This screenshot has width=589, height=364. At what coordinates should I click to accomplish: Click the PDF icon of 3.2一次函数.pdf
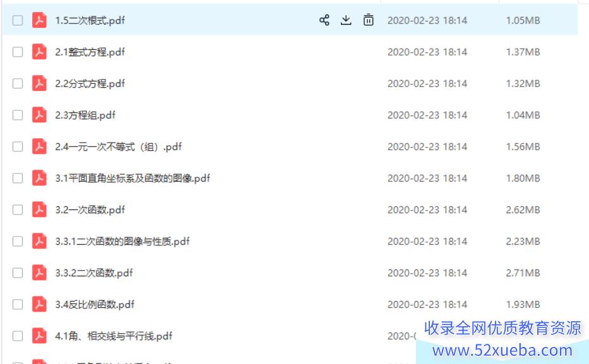tap(39, 209)
